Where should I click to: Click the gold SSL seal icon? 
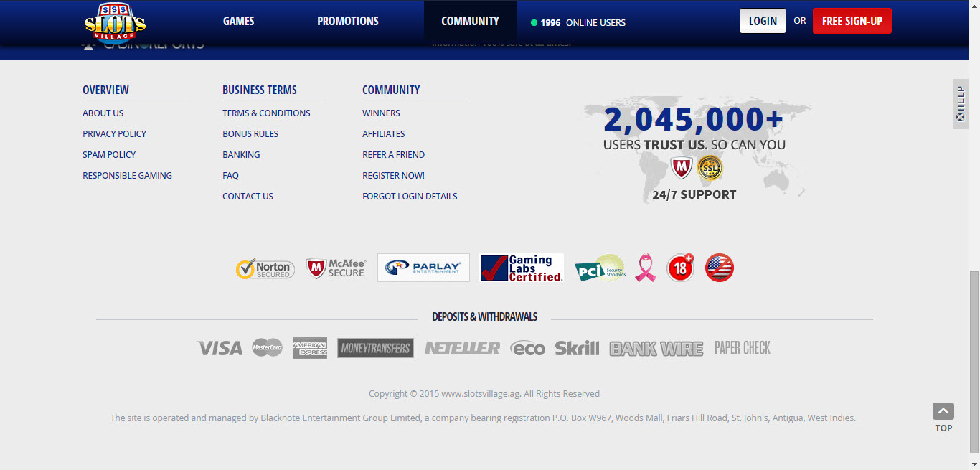[x=710, y=168]
